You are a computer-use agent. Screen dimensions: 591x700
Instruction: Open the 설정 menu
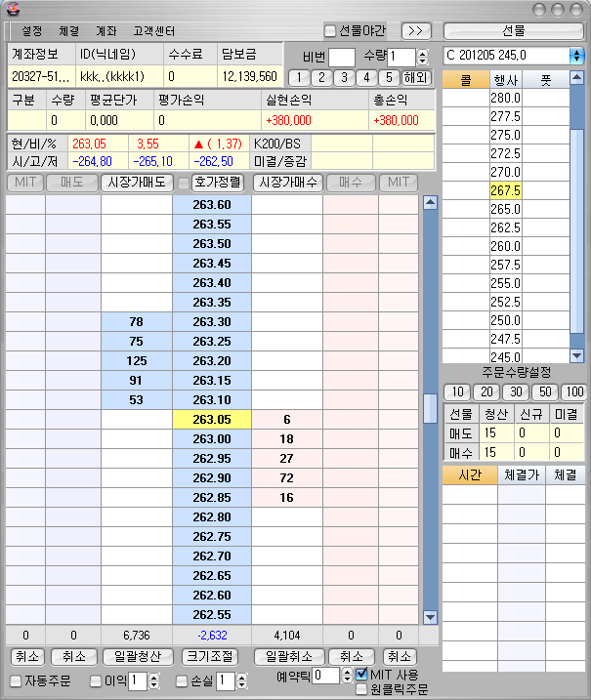[31, 31]
